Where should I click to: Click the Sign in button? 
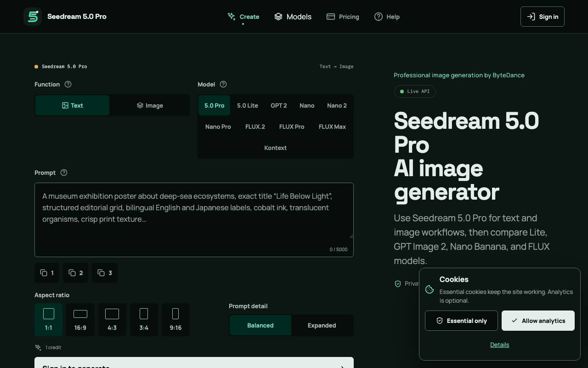point(543,17)
